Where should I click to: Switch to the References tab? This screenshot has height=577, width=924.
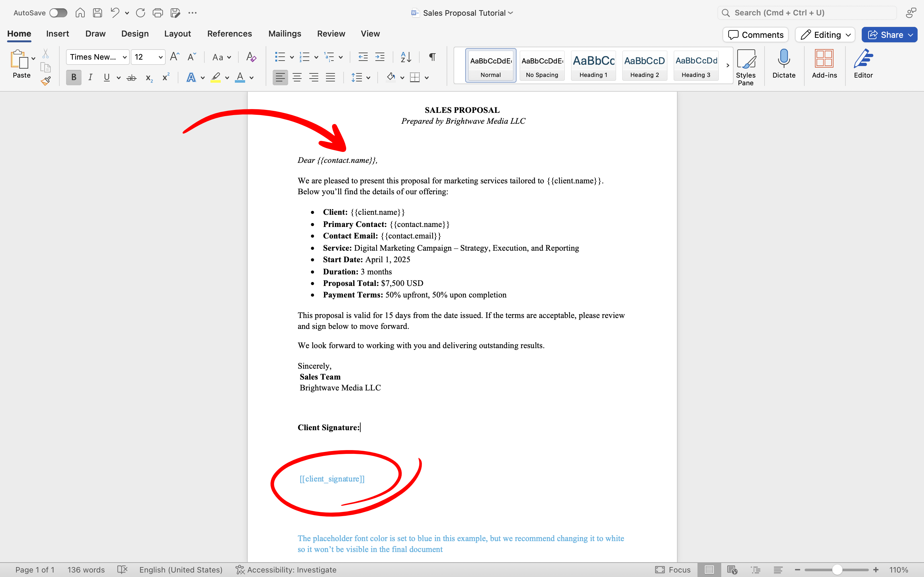click(x=229, y=34)
